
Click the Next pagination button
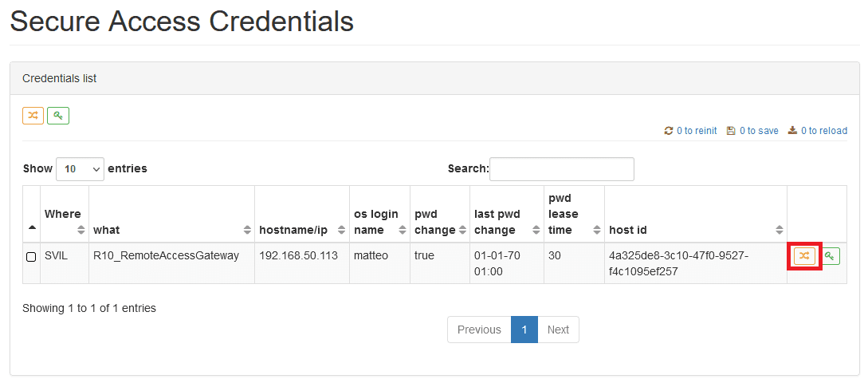558,330
